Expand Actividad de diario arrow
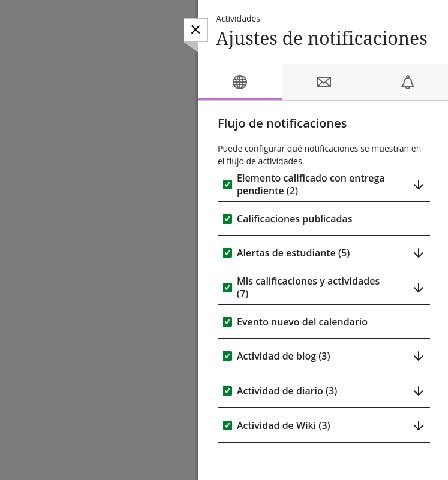Screen dimensions: 448x480 pyautogui.click(x=418, y=391)
